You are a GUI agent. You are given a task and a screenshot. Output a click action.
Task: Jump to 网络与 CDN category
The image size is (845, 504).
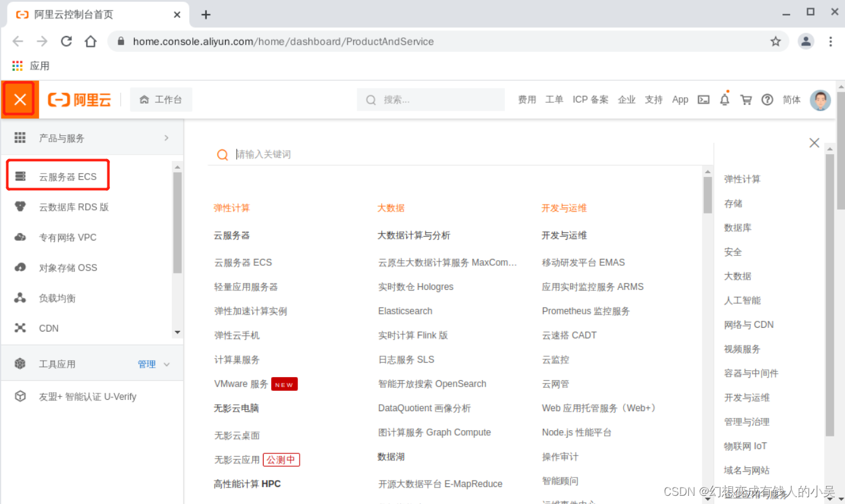point(749,325)
